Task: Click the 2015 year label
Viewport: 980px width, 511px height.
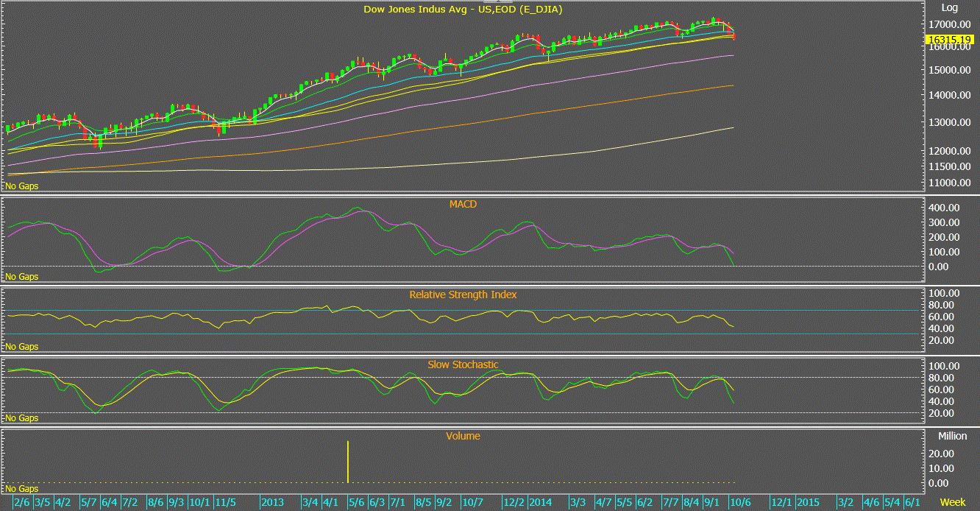Action: tap(807, 503)
